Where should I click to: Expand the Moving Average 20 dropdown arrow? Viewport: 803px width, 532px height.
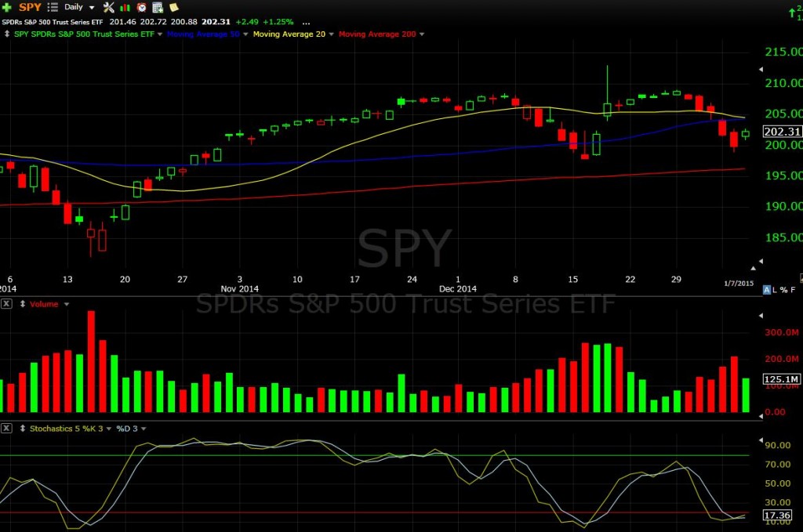(332, 34)
